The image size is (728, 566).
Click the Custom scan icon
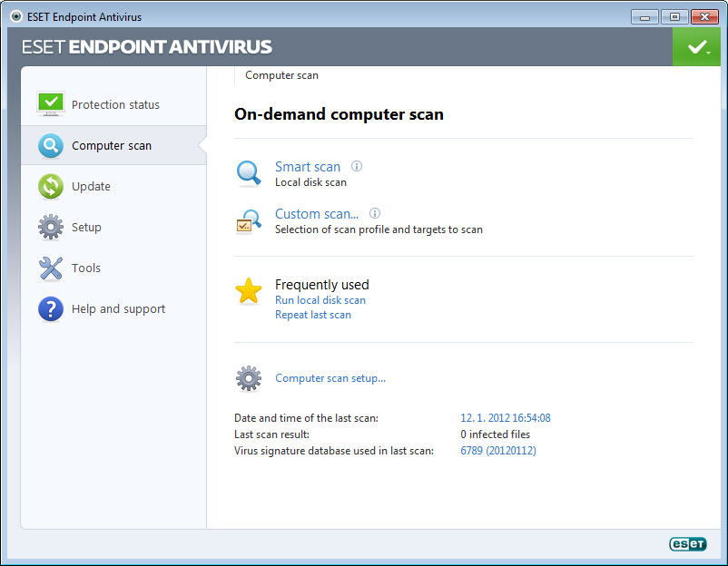pos(249,221)
